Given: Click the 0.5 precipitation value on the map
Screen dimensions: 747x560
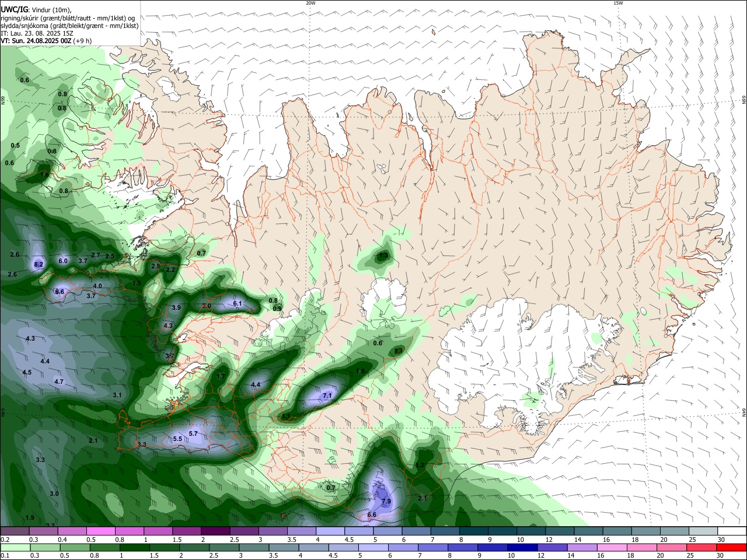Looking at the screenshot, I should coord(15,145).
